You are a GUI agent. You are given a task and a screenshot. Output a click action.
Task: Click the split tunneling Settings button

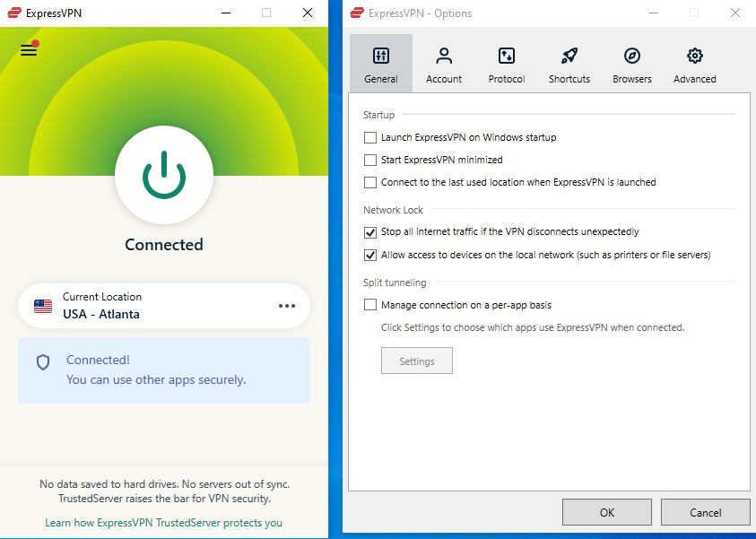pyautogui.click(x=417, y=361)
